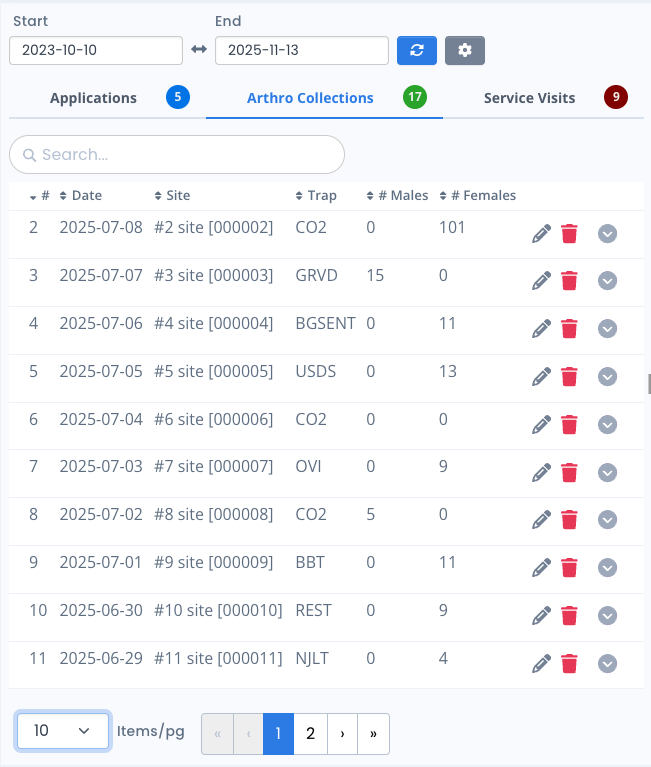Expand details for the #4 site row

click(607, 329)
